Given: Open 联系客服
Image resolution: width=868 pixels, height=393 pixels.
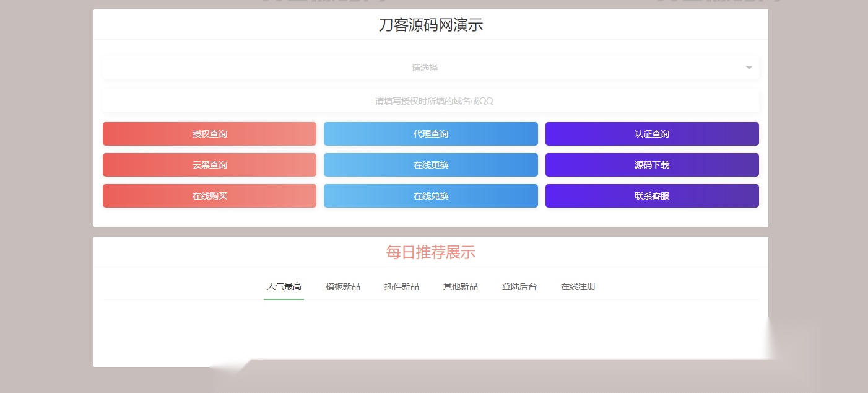Looking at the screenshot, I should (652, 196).
